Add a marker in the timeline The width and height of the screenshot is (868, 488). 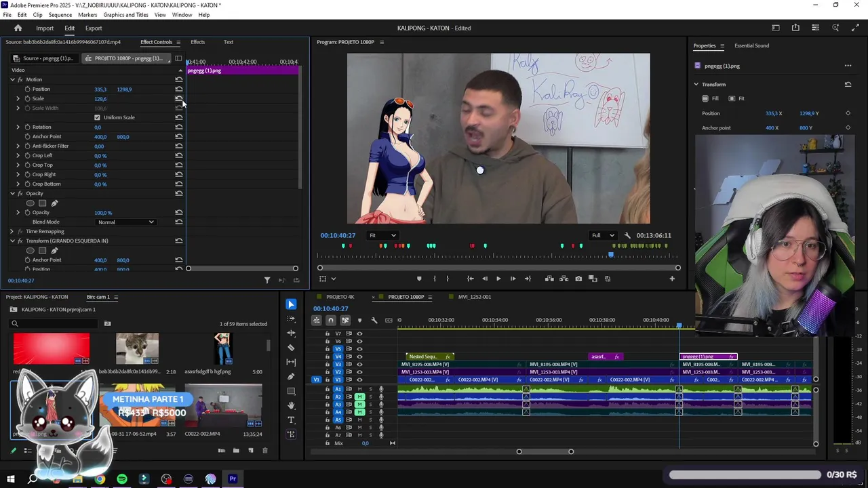[359, 320]
